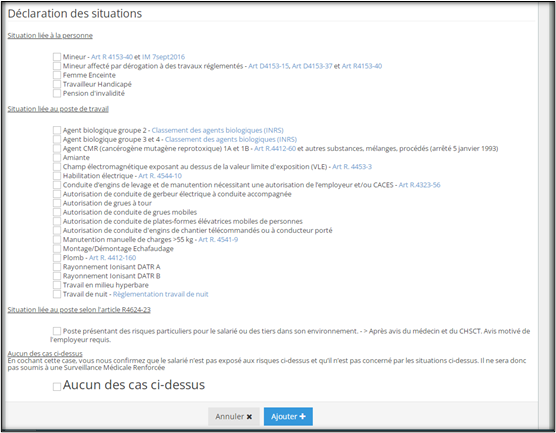Click the Annuler button

click(234, 416)
